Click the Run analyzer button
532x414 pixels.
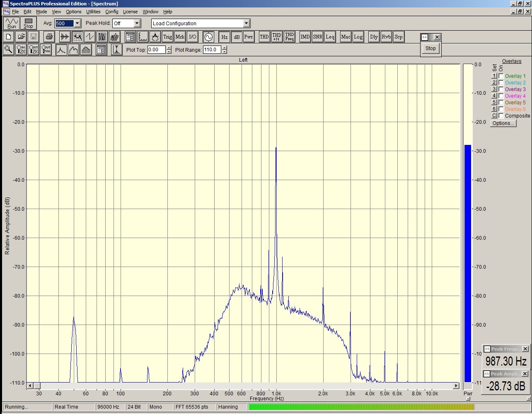12,23
